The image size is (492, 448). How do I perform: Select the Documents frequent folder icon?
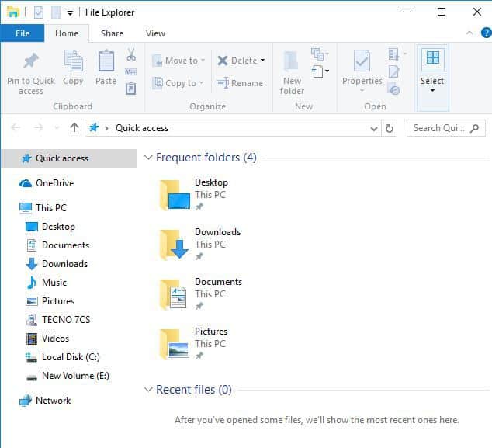coord(175,293)
